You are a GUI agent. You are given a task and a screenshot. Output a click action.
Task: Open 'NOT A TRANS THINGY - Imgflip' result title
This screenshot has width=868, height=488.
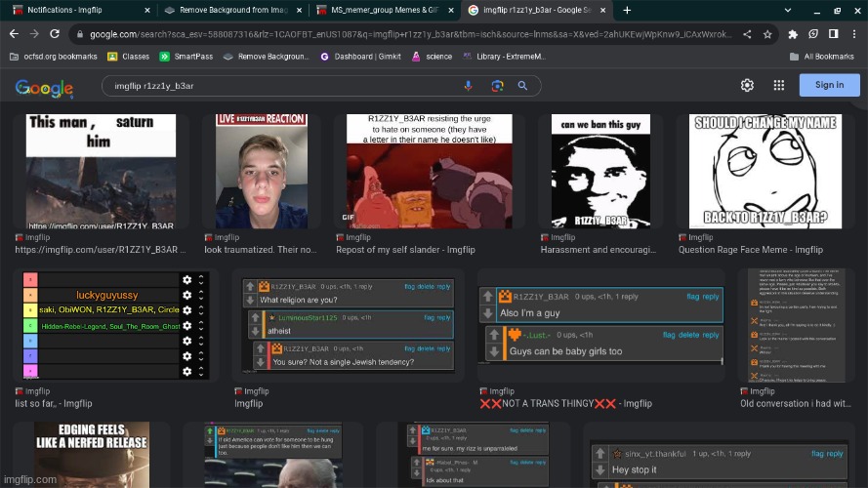[x=565, y=403]
